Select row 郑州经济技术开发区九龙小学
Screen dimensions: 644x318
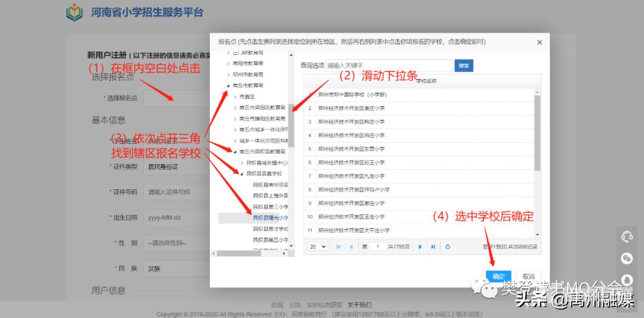click(x=351, y=176)
